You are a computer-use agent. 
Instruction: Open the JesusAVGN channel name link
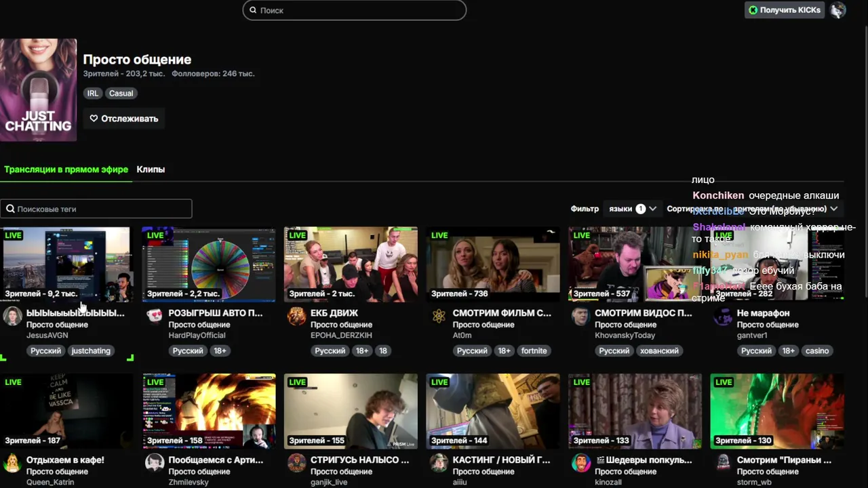click(x=47, y=335)
